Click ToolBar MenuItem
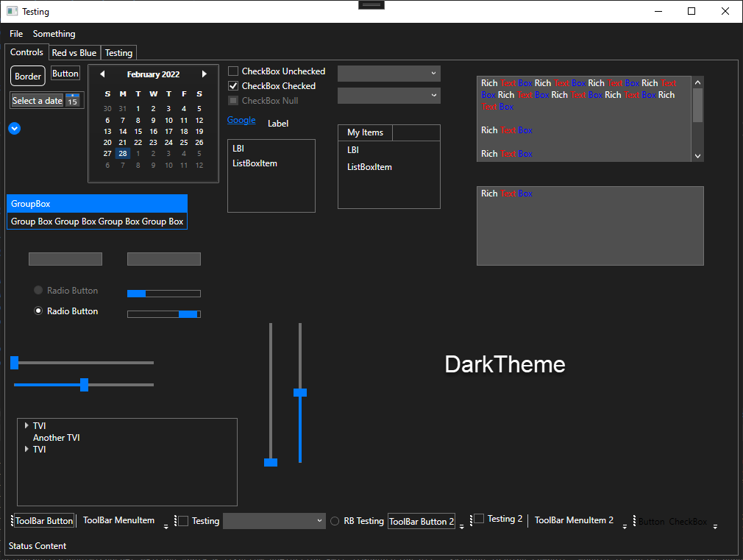Image resolution: width=743 pixels, height=560 pixels. click(119, 520)
